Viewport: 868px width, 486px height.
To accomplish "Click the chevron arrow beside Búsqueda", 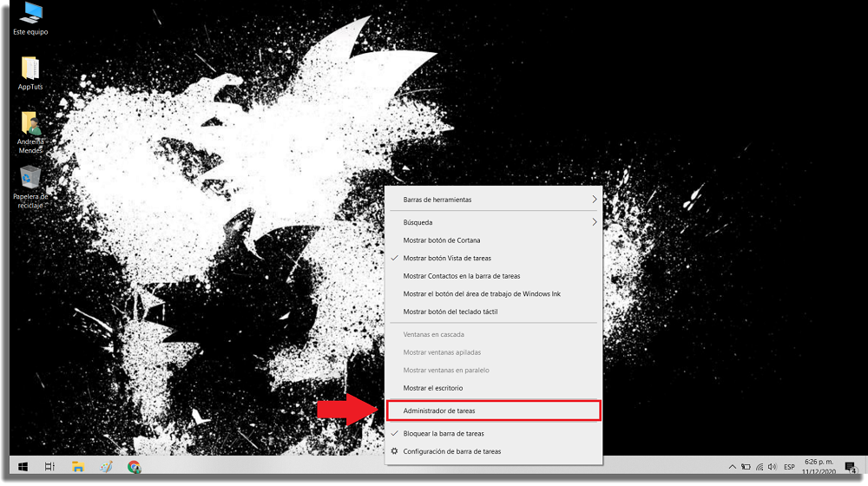I will [594, 222].
